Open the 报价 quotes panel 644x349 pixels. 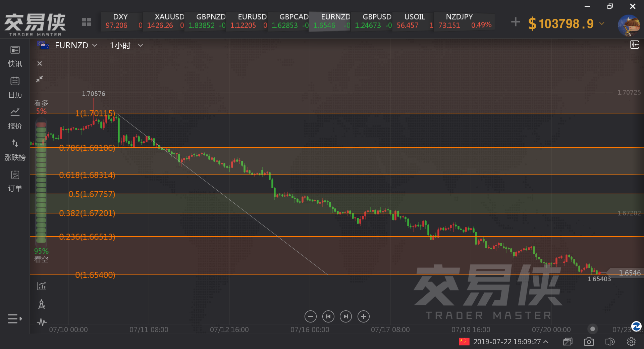tap(15, 118)
